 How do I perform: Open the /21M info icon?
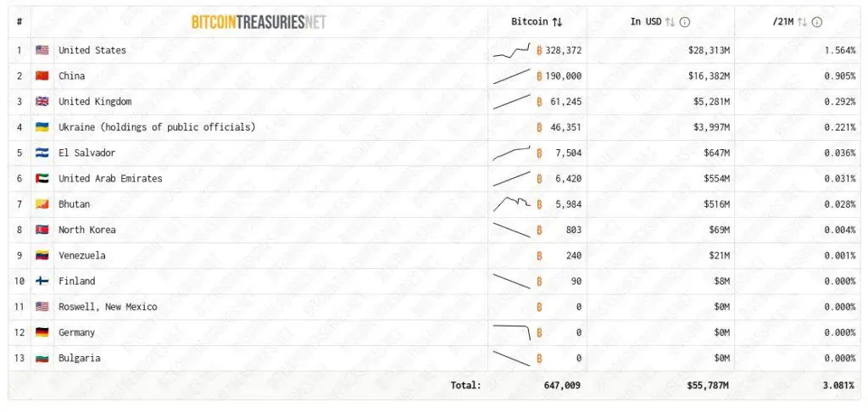[817, 22]
